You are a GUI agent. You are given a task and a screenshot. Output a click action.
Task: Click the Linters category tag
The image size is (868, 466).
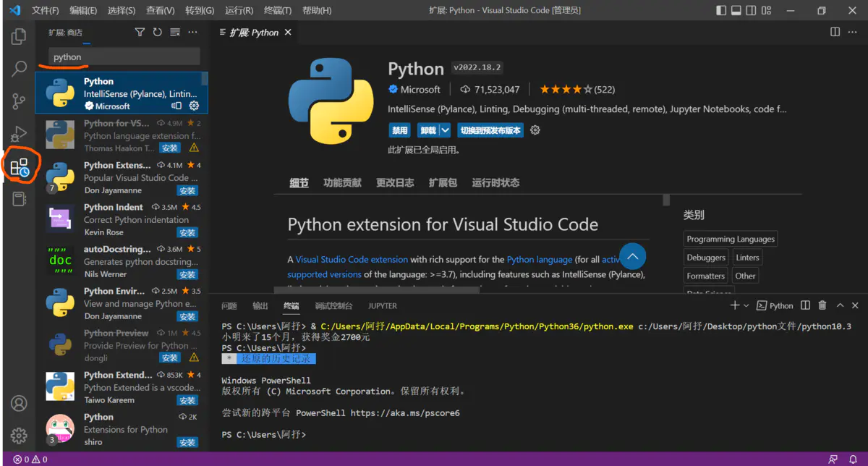tap(747, 258)
